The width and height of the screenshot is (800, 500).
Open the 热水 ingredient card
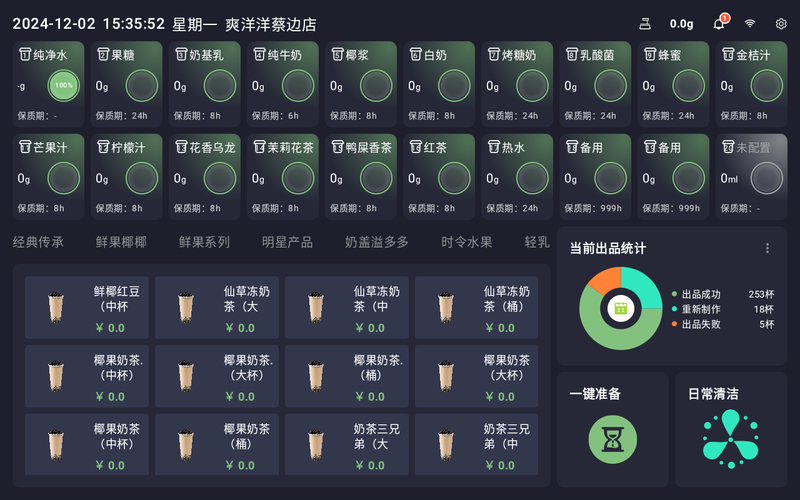pyautogui.click(x=517, y=177)
